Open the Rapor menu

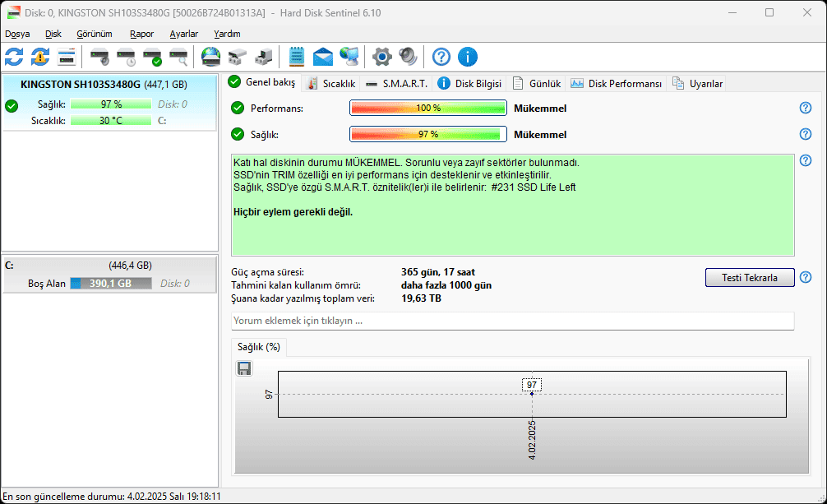(x=141, y=34)
